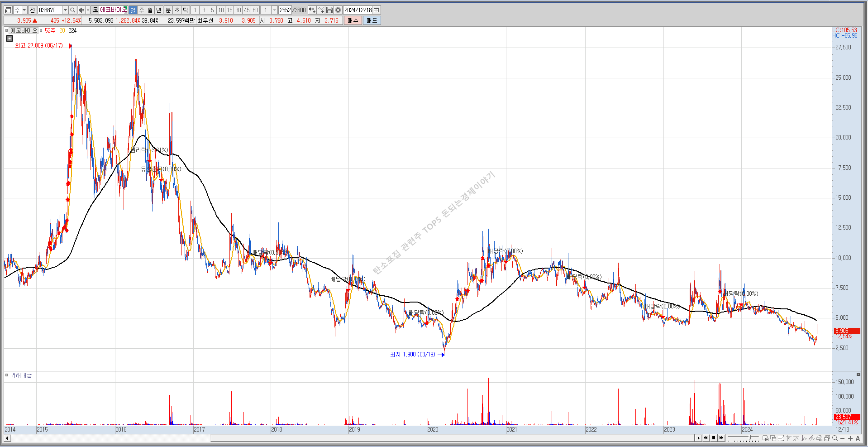Image resolution: width=868 pixels, height=447 pixels.
Task: Click the eraser icon in bottom toolbar
Action: (819, 438)
